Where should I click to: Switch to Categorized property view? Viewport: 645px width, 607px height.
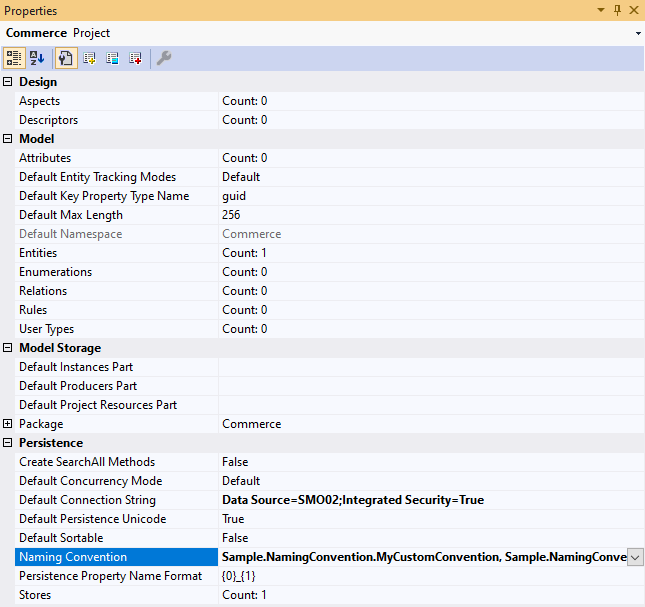coord(14,58)
